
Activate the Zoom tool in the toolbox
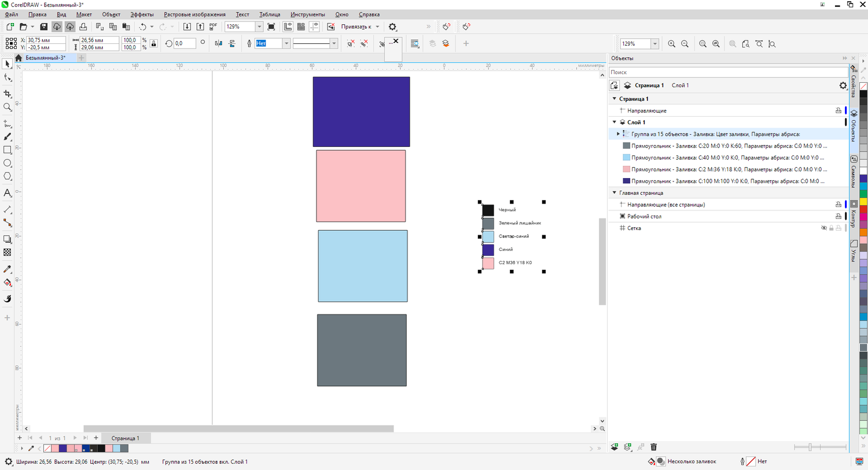[x=8, y=107]
